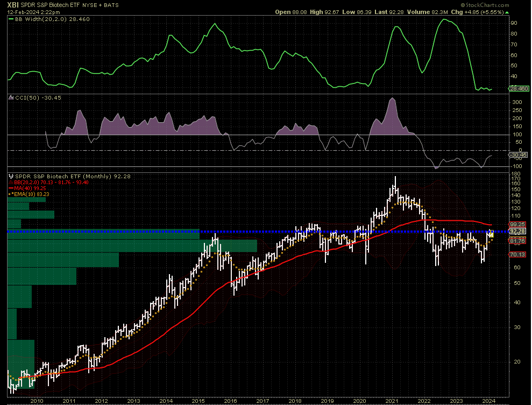
Task: Click the red 99.25 price tag
Action: [x=517, y=224]
